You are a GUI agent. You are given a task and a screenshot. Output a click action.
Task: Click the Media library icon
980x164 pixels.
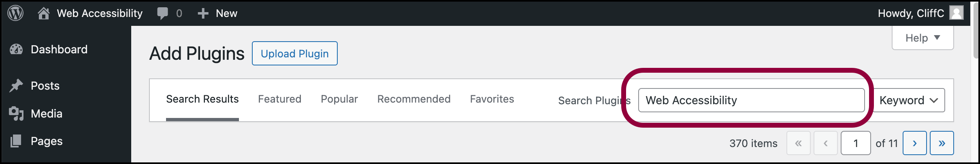click(16, 114)
